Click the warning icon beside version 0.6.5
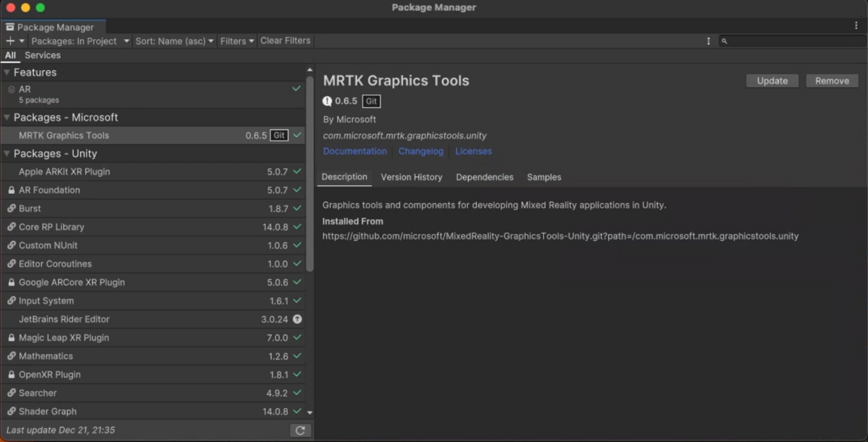868x442 pixels. click(327, 101)
